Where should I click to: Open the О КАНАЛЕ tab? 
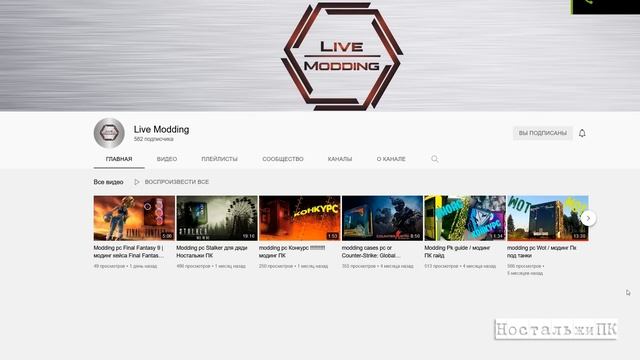pos(391,159)
